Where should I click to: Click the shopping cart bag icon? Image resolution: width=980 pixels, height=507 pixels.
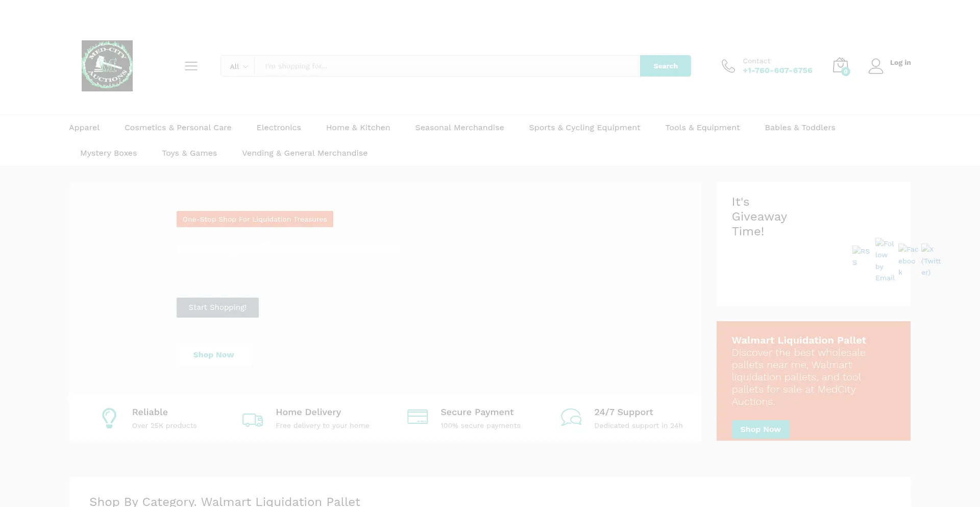840,65
